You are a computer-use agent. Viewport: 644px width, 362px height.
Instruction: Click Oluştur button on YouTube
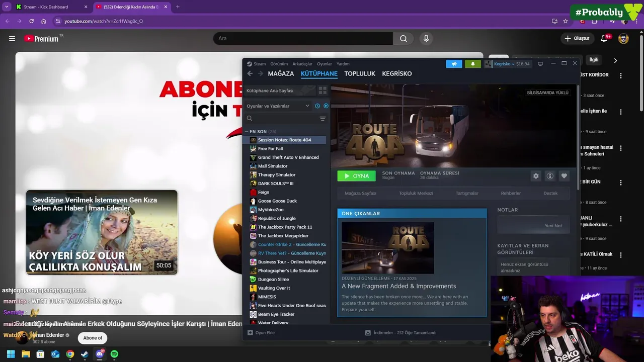point(577,38)
